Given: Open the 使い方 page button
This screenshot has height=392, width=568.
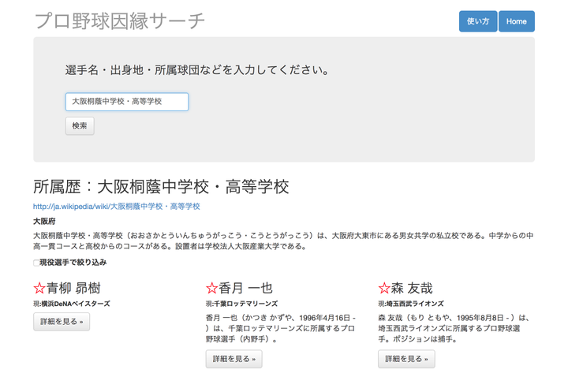Looking at the screenshot, I should pos(478,21).
